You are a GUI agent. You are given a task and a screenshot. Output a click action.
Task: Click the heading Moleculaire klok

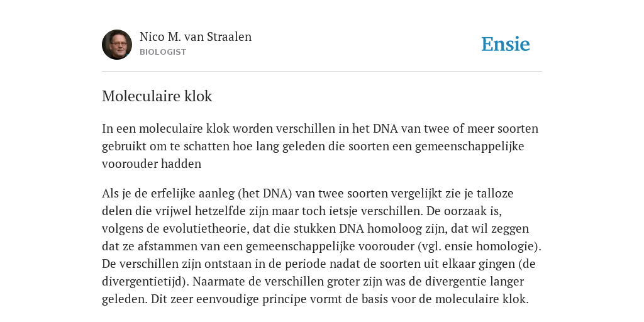click(157, 96)
